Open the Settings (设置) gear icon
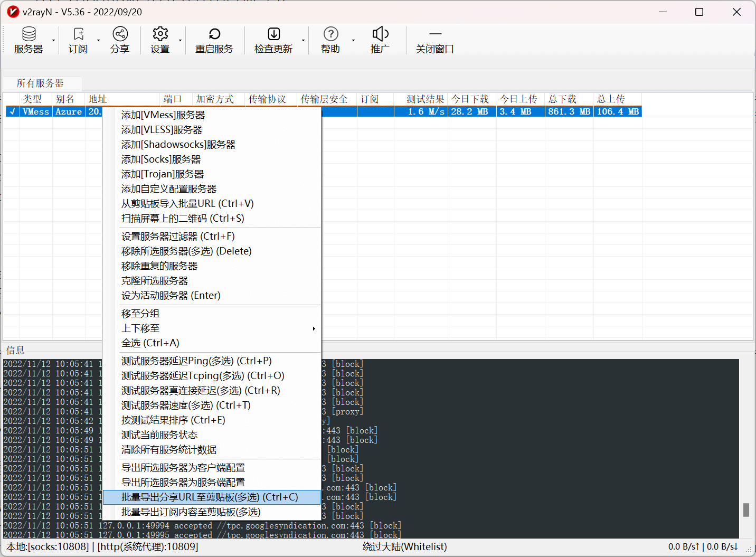The width and height of the screenshot is (756, 557). click(x=160, y=34)
